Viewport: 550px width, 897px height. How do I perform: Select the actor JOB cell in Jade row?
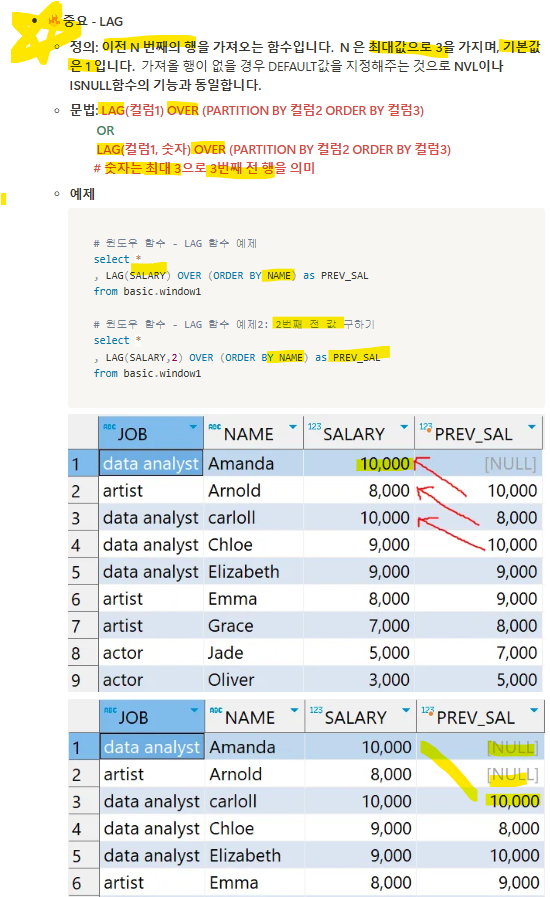point(151,653)
